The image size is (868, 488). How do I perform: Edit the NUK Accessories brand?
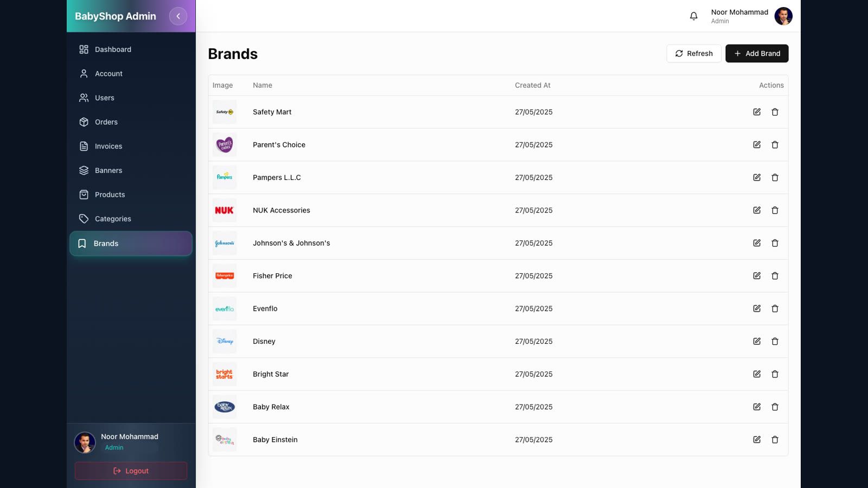pyautogui.click(x=757, y=210)
